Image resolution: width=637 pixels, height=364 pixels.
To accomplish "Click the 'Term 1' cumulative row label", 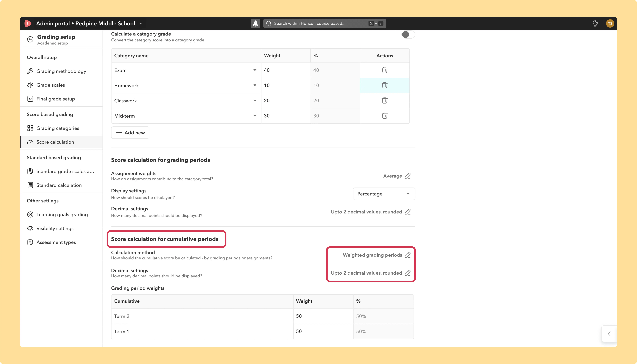I will [122, 331].
